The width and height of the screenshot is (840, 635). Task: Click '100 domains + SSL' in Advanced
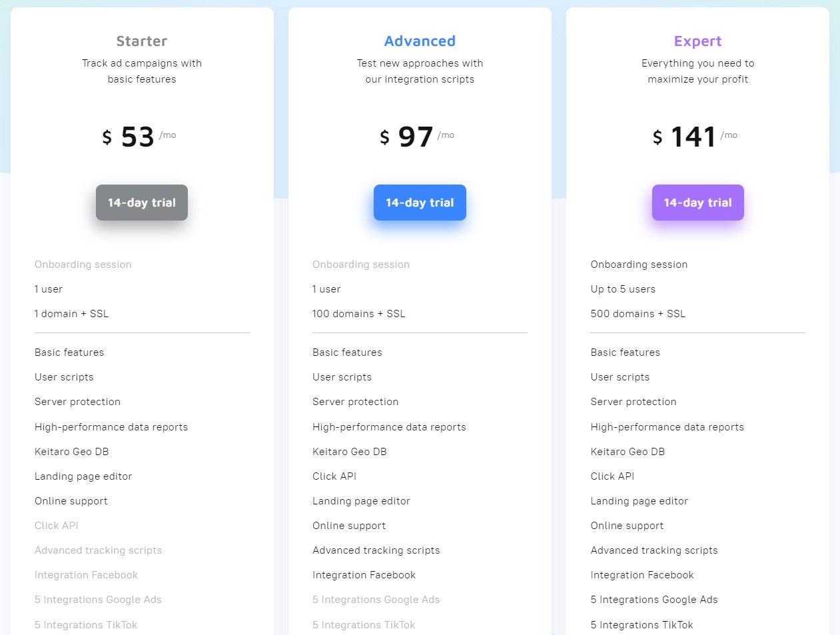click(358, 314)
